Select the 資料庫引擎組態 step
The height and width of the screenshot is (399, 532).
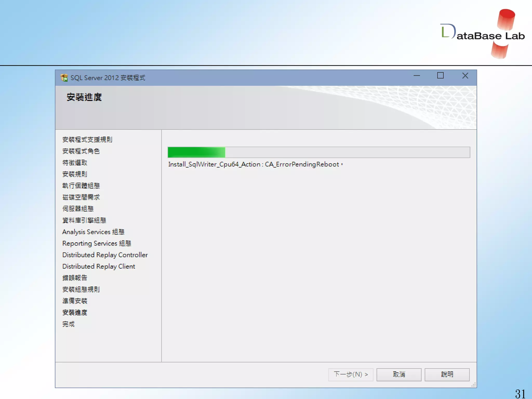point(84,220)
